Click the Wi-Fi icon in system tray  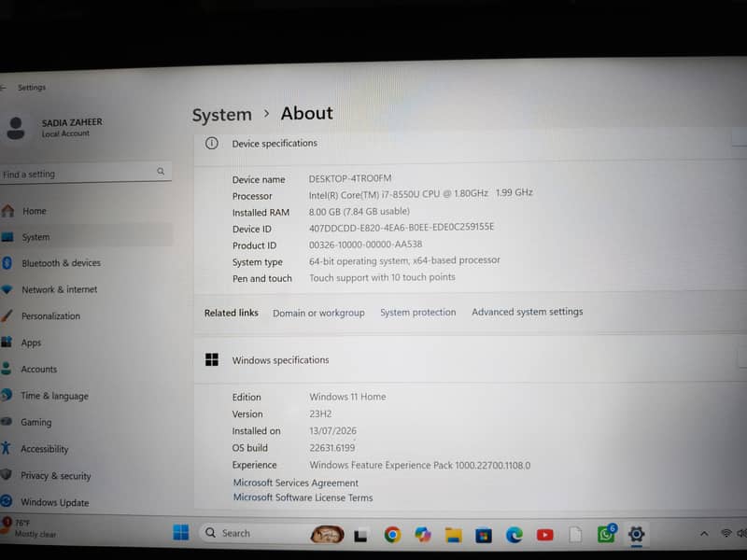point(726,533)
